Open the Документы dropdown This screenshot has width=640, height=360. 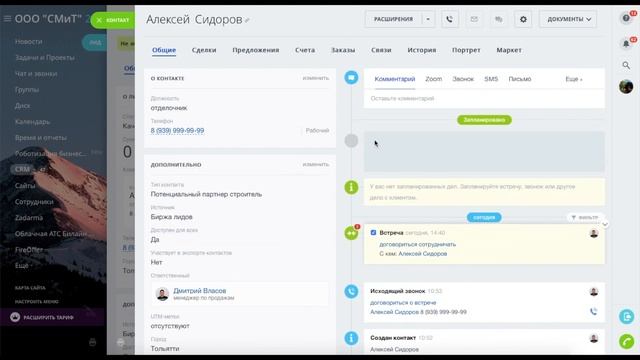569,19
